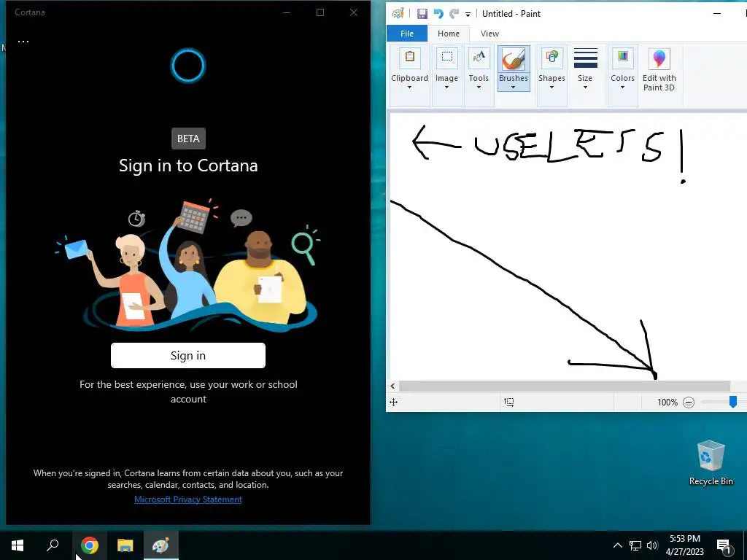747x560 pixels.
Task: Click the Cortana circle logo
Action: pos(188,66)
